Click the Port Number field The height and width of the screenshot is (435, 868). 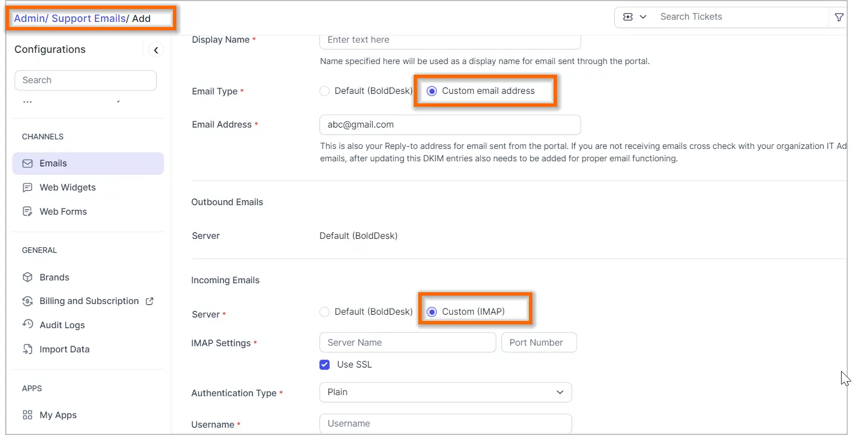click(539, 343)
